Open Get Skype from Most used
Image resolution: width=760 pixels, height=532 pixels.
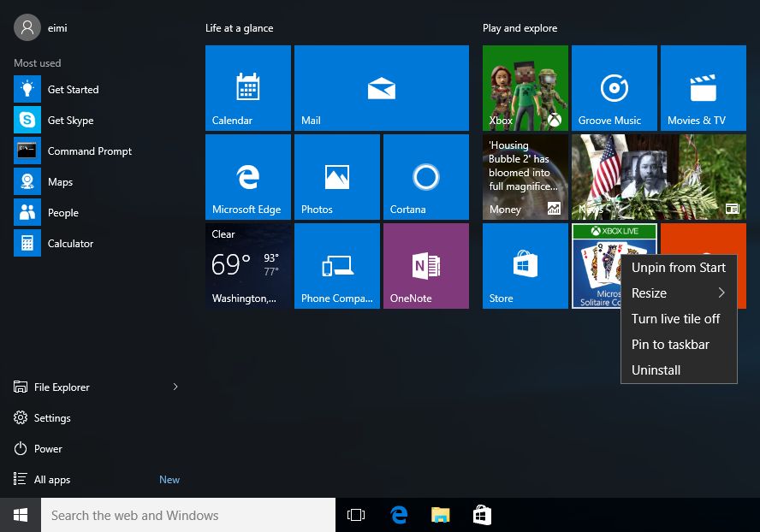(x=97, y=120)
